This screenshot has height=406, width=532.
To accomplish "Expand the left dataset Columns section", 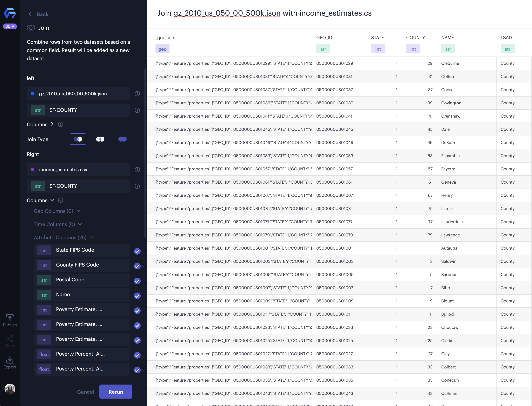I will [52, 124].
